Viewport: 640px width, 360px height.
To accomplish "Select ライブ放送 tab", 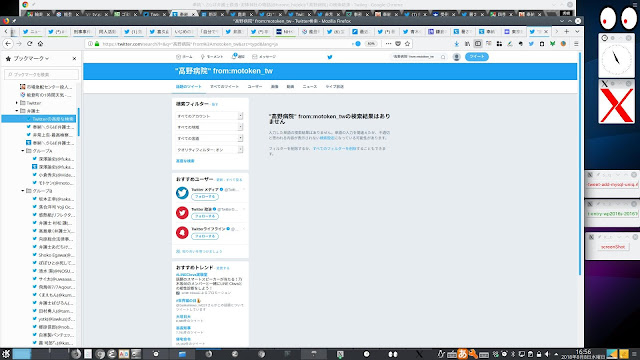I will [334, 87].
